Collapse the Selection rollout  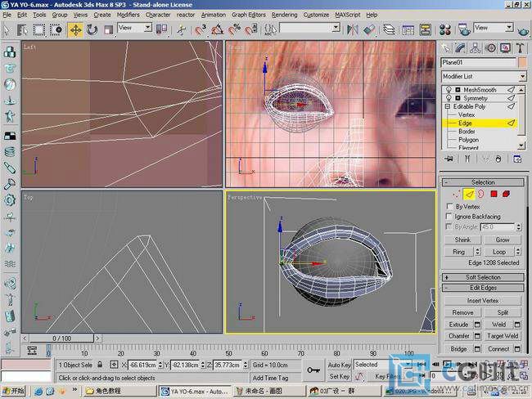click(x=482, y=182)
